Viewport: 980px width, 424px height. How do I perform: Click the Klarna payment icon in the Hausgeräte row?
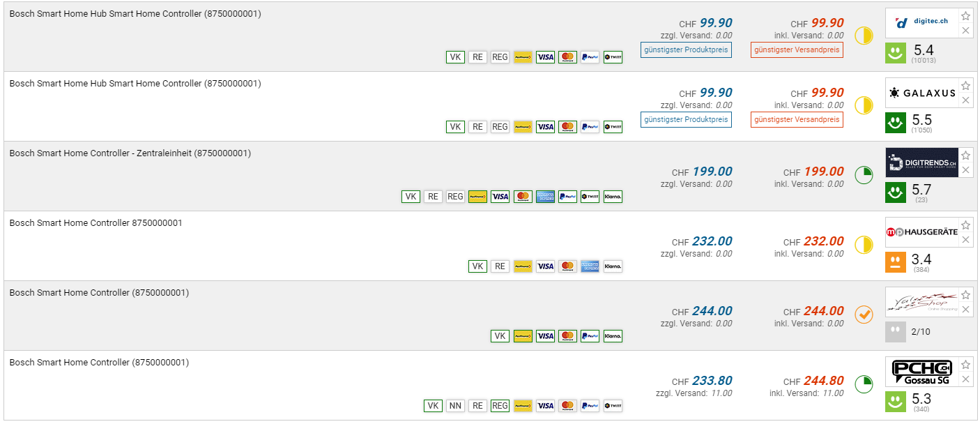[613, 266]
